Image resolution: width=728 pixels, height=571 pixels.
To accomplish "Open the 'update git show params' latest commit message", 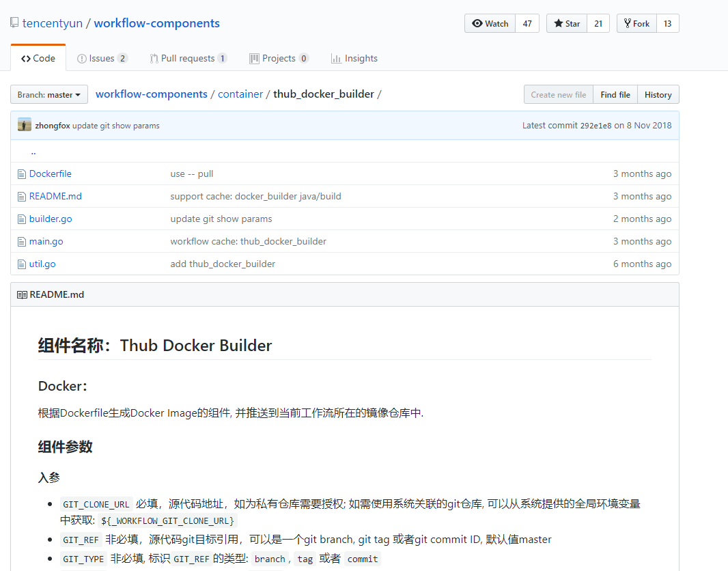I will tap(116, 126).
